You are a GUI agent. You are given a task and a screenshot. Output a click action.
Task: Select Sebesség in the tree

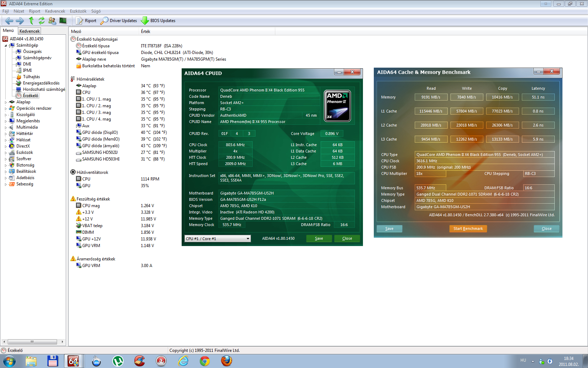pyautogui.click(x=24, y=184)
